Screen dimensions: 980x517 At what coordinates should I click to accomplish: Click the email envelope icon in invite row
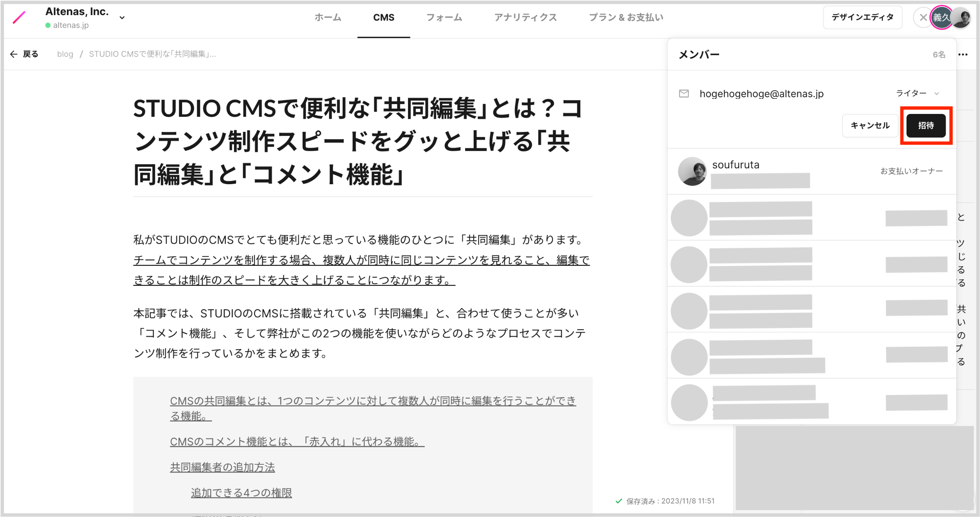[684, 94]
